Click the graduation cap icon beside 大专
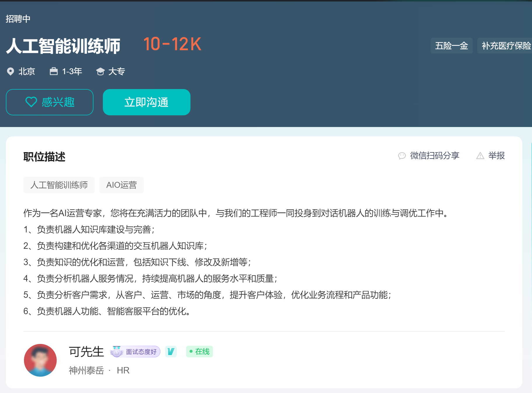 100,71
